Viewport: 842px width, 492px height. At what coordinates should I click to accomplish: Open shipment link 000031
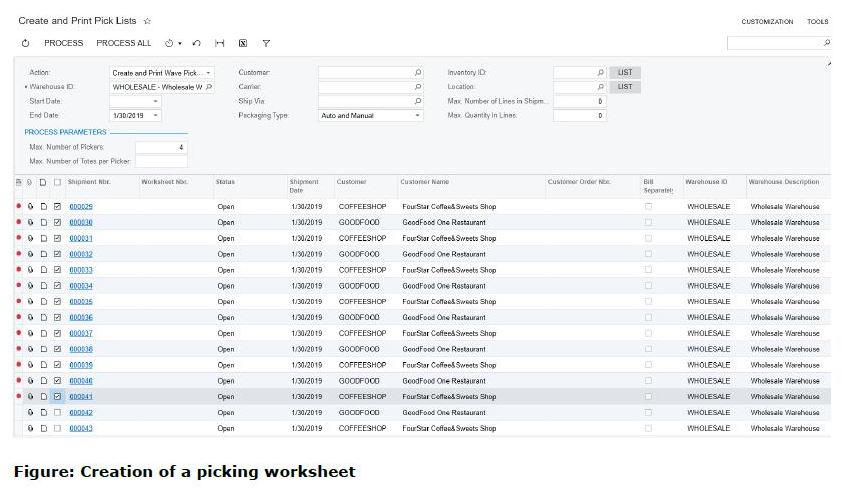81,238
